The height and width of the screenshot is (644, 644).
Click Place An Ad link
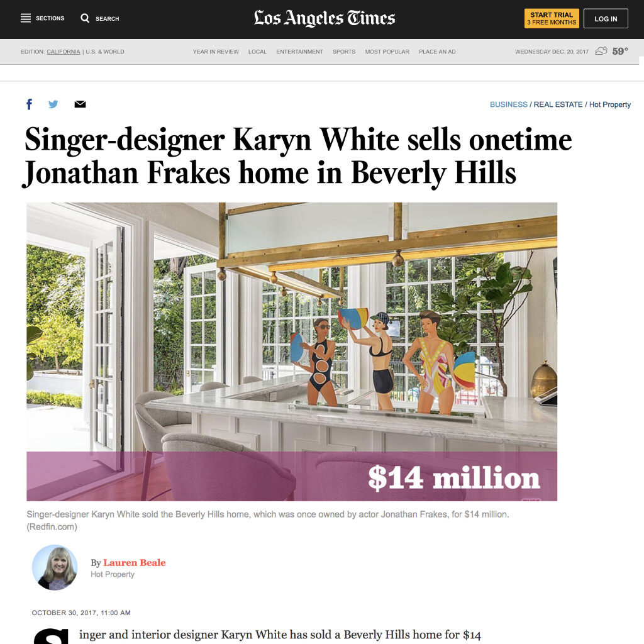coord(437,52)
